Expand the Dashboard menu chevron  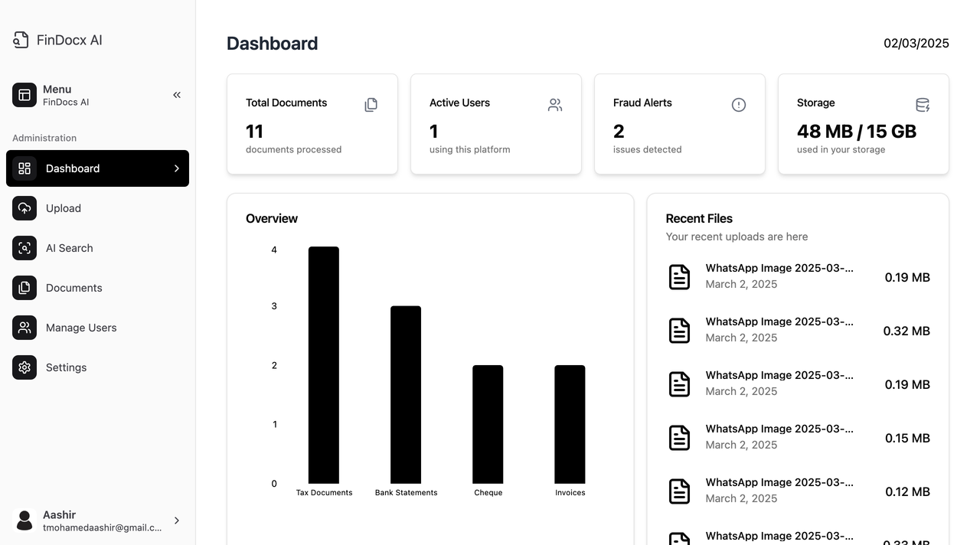(x=177, y=168)
